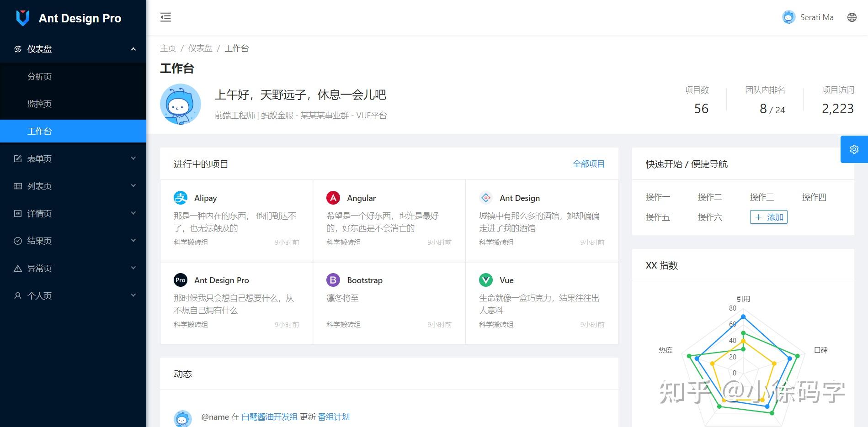Click the 添加 button in quick navigation

pos(768,217)
